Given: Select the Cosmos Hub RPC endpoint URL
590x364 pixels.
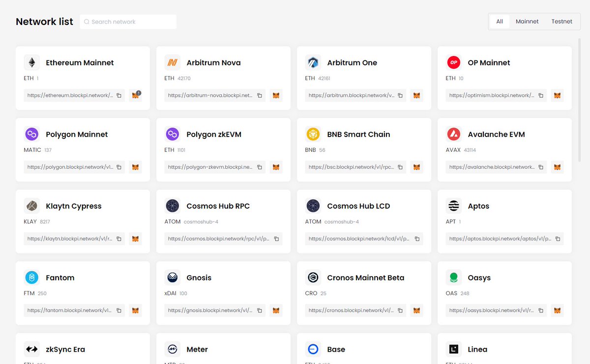Looking at the screenshot, I should [219, 239].
